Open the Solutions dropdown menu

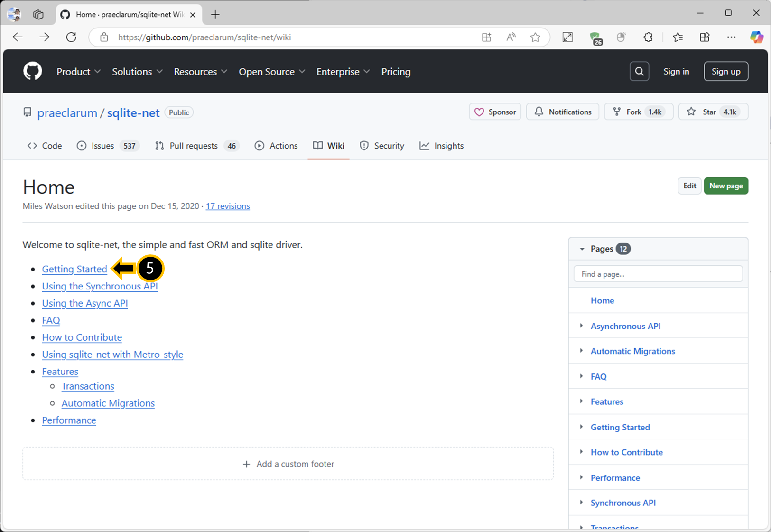pos(137,72)
